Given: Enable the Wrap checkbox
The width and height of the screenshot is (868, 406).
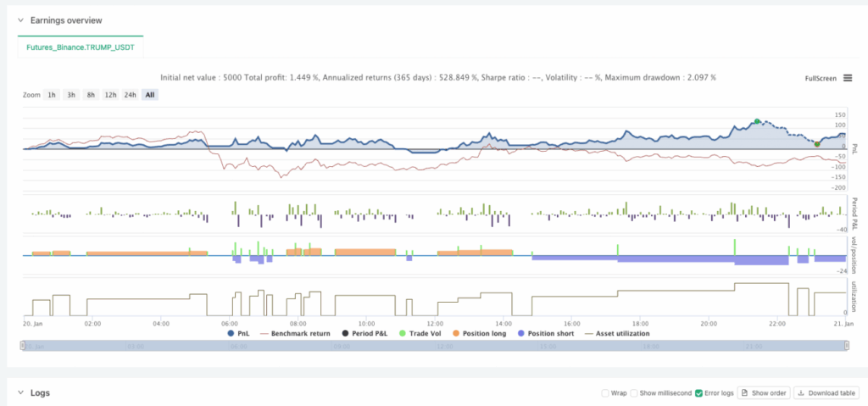Looking at the screenshot, I should (x=604, y=393).
